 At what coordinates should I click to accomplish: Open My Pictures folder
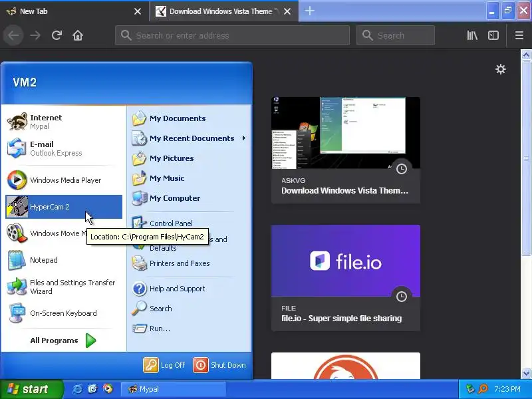coord(188,158)
